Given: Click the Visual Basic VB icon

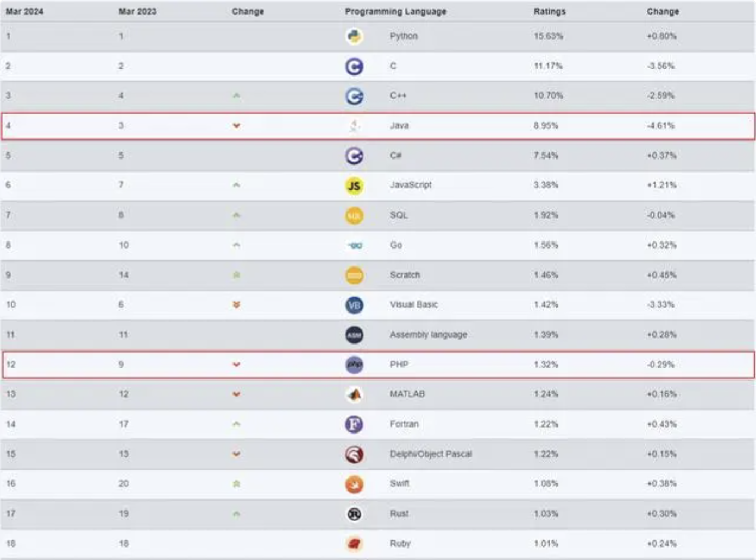Looking at the screenshot, I should pyautogui.click(x=354, y=305).
